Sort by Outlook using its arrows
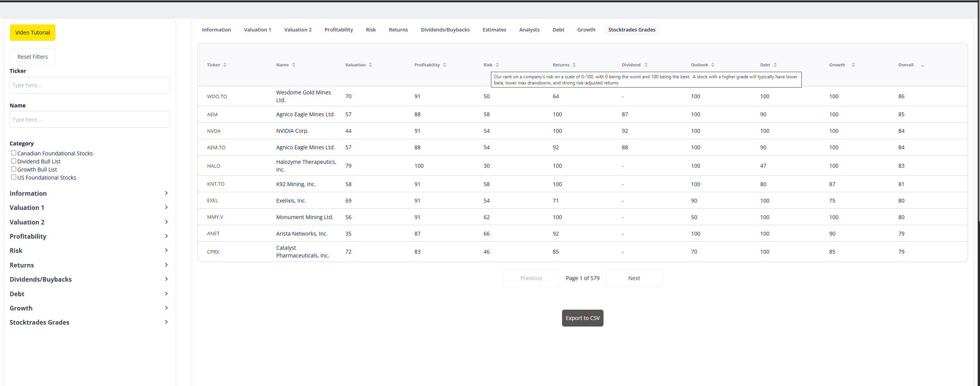The width and height of the screenshot is (980, 386). point(713,65)
